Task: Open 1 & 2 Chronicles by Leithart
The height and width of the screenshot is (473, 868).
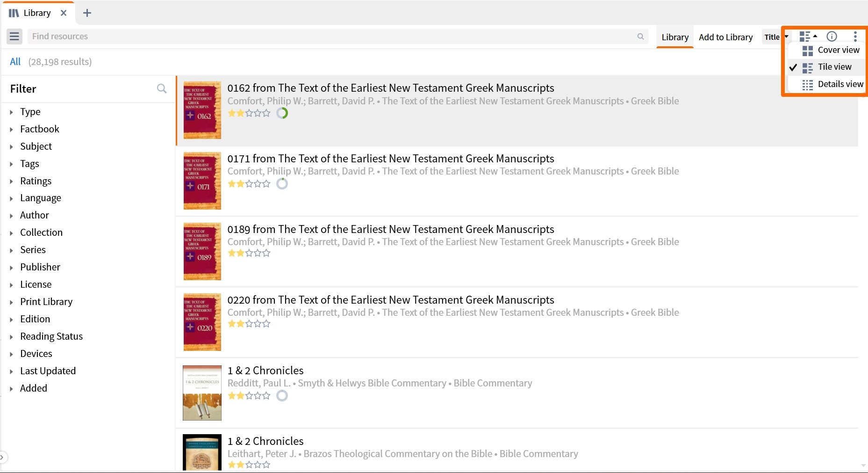Action: 265,441
